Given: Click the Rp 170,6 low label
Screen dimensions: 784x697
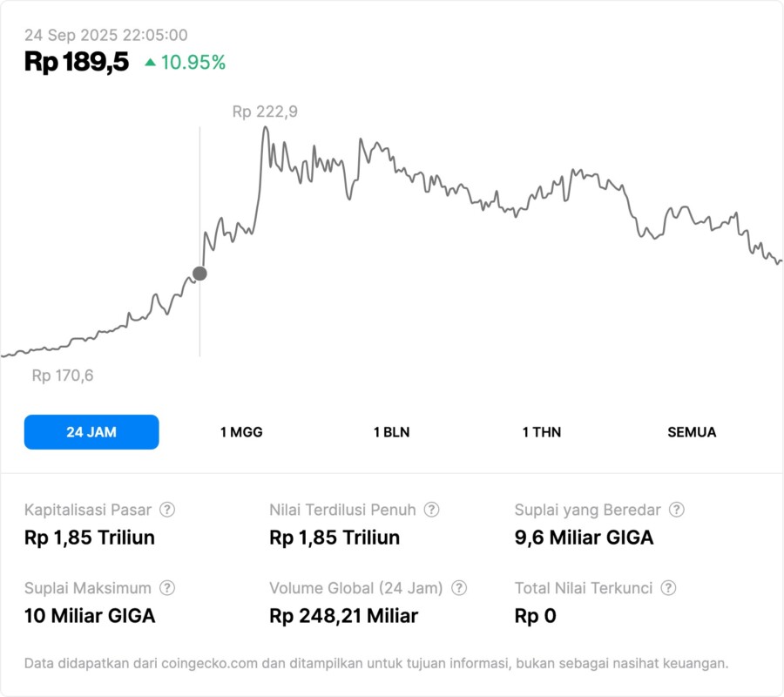Looking at the screenshot, I should tap(63, 376).
